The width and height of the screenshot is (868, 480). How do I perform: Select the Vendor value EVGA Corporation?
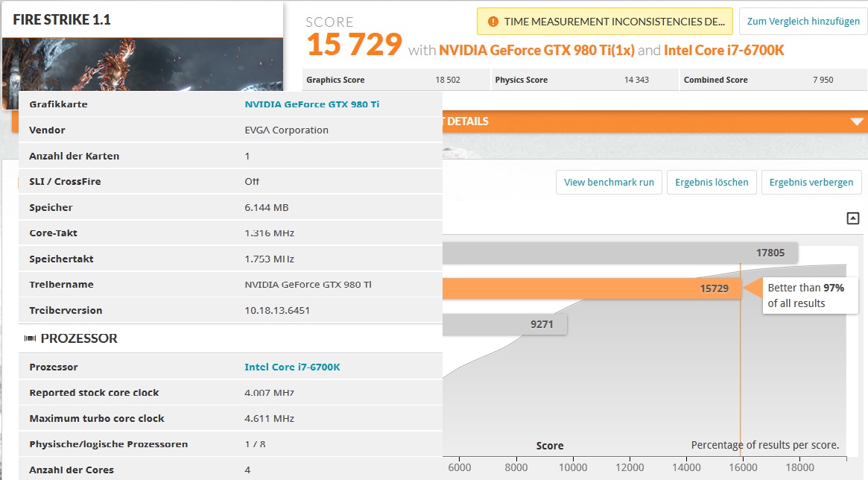286,130
